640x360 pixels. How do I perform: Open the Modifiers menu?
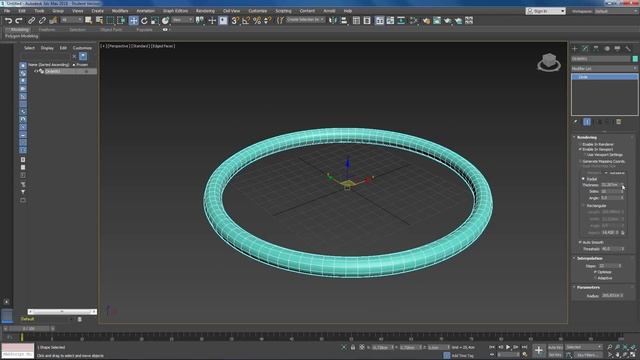(x=120, y=11)
